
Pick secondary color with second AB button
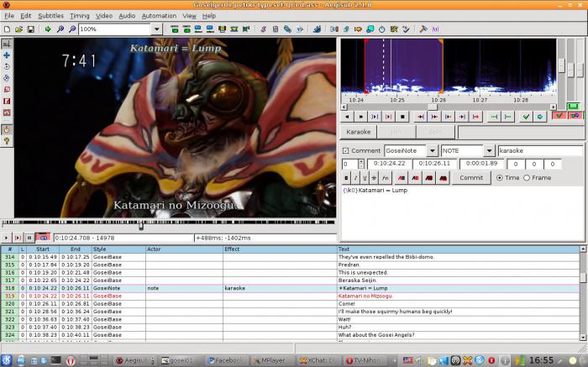tap(415, 178)
